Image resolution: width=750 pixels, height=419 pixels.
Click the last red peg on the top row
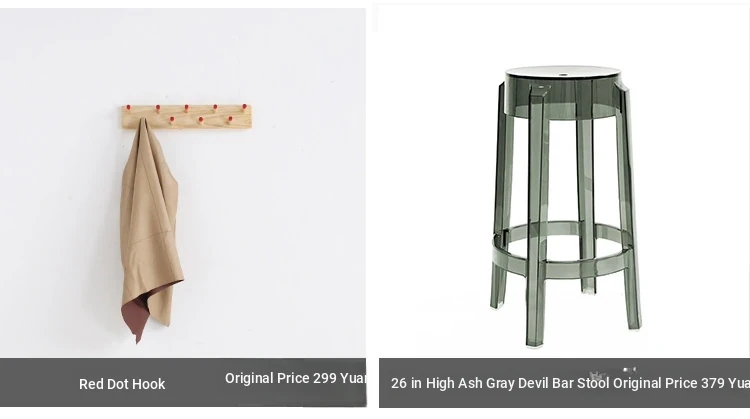tap(244, 107)
